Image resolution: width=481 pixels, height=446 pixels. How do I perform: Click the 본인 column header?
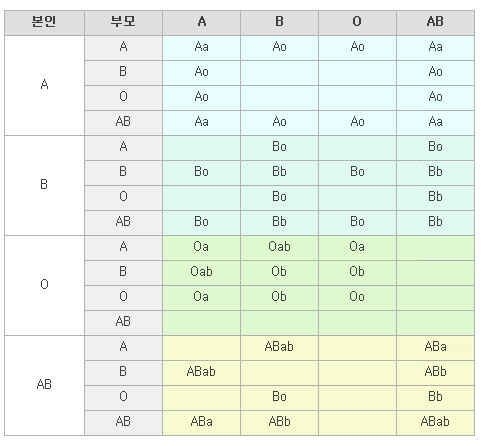(x=44, y=23)
